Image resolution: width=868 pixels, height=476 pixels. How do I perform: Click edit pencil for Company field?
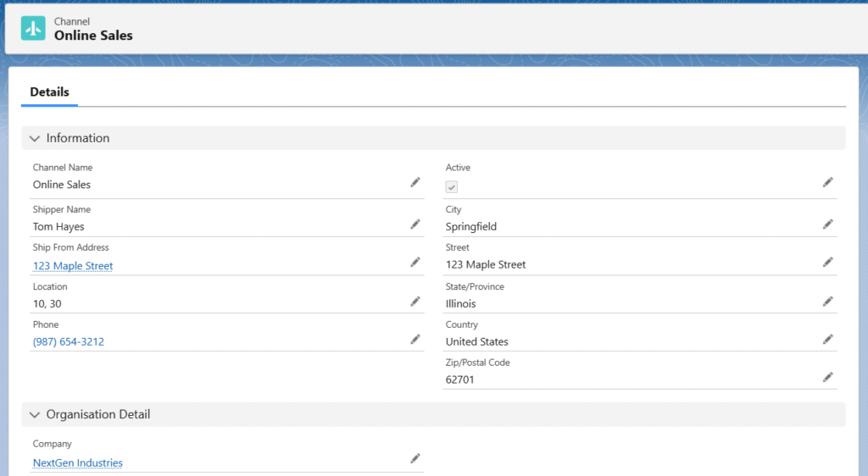(x=415, y=459)
